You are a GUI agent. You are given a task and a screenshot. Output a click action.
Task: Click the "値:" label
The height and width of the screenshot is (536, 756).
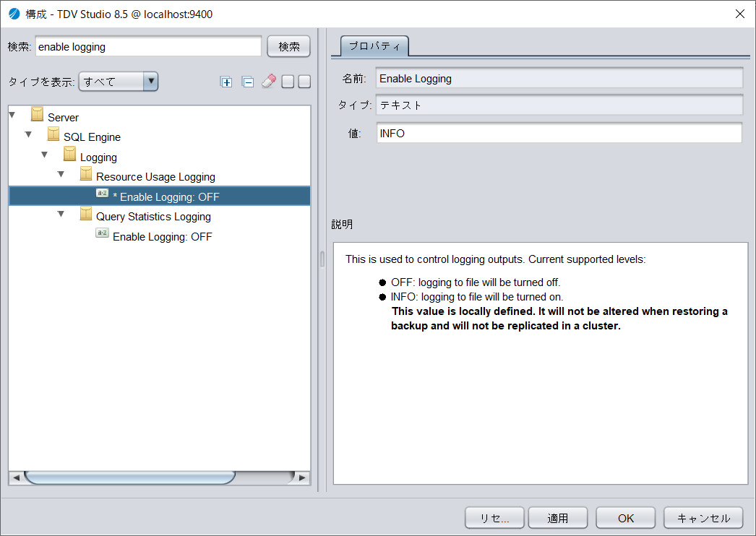pos(355,134)
